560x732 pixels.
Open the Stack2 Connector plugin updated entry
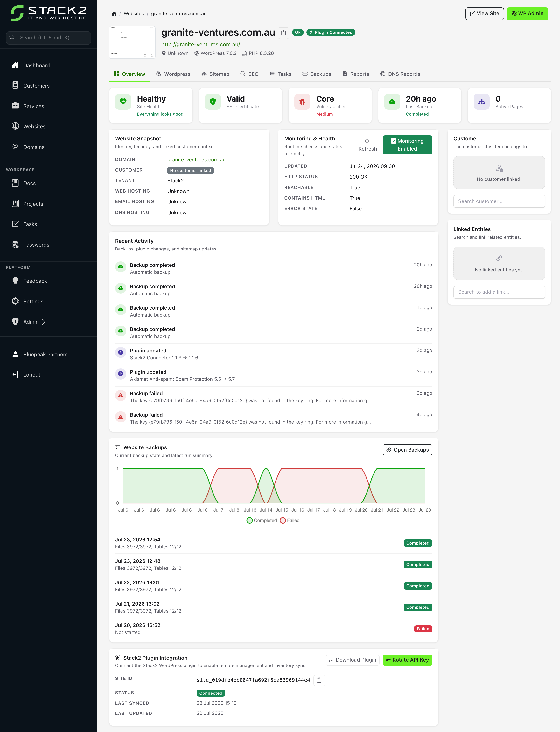click(x=273, y=354)
